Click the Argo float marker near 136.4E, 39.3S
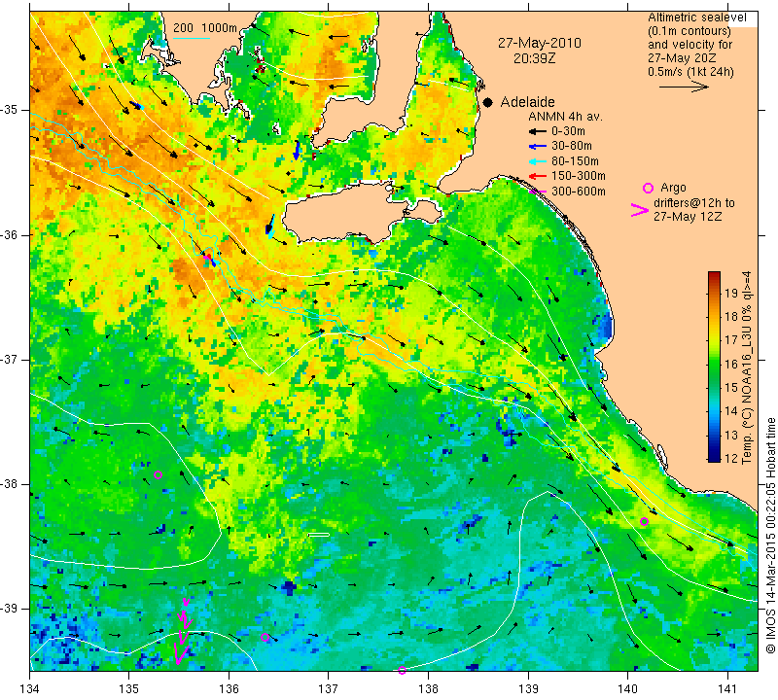Image resolution: width=778 pixels, height=700 pixels. [x=265, y=637]
